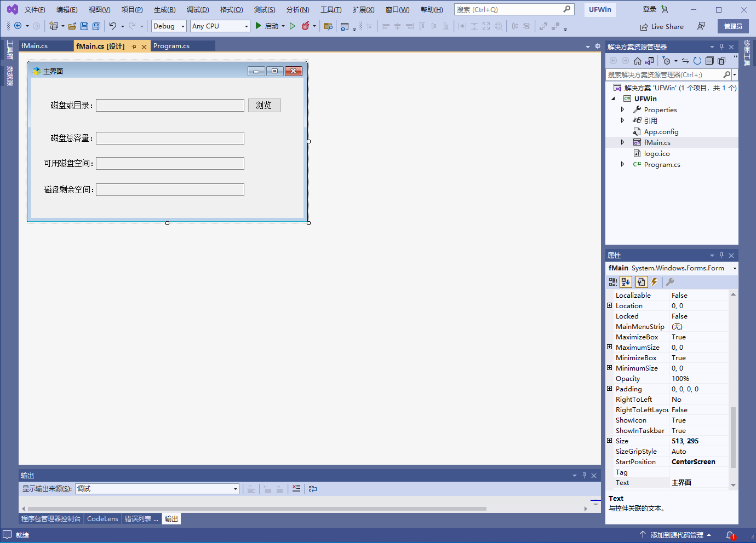Viewport: 756px width, 543px height.
Task: Click the Navigate Backward toolbar arrow
Action: [18, 26]
